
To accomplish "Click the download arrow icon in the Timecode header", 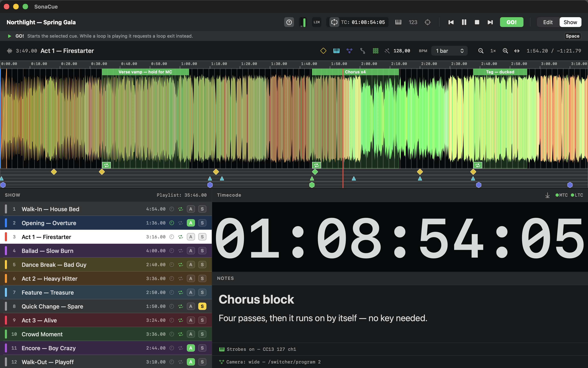I will pyautogui.click(x=547, y=195).
